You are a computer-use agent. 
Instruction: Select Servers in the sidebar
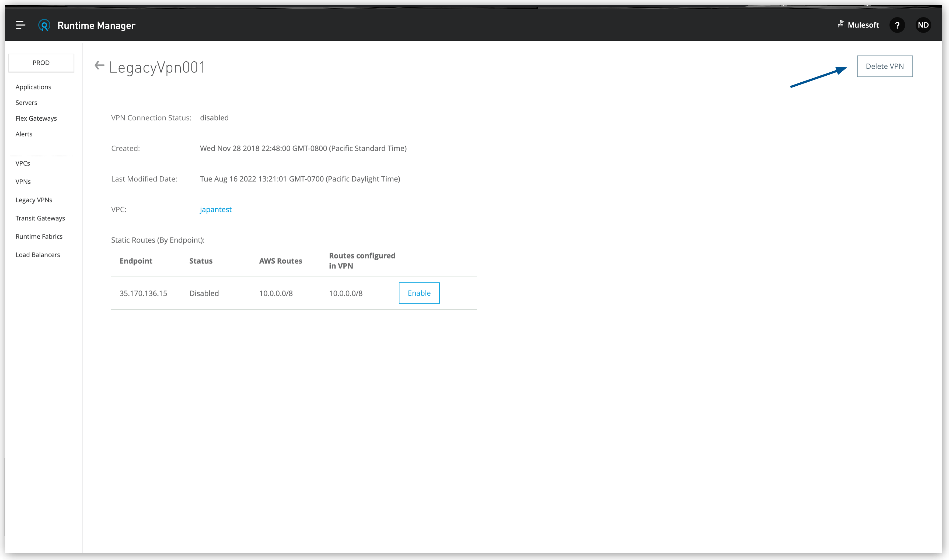coord(26,103)
